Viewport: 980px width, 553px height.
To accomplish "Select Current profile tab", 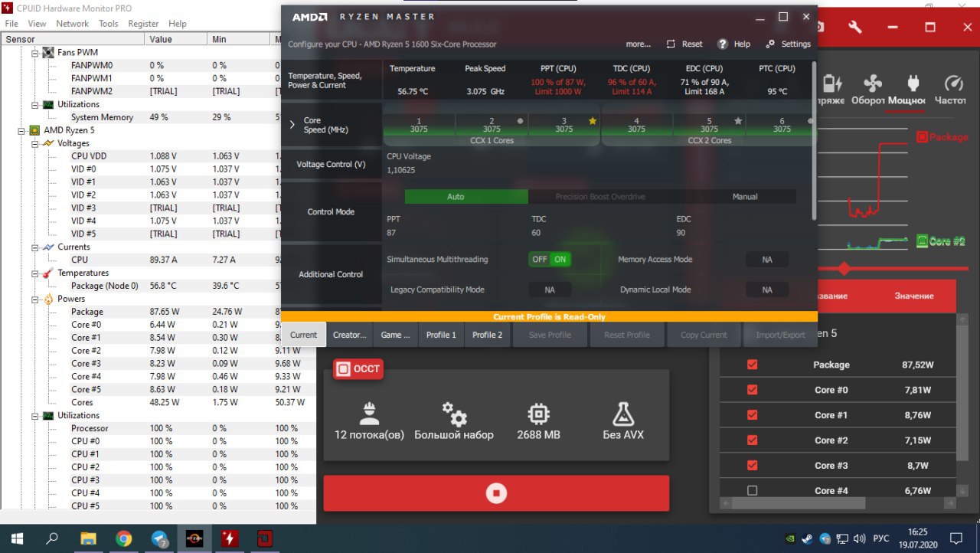I will pyautogui.click(x=303, y=335).
